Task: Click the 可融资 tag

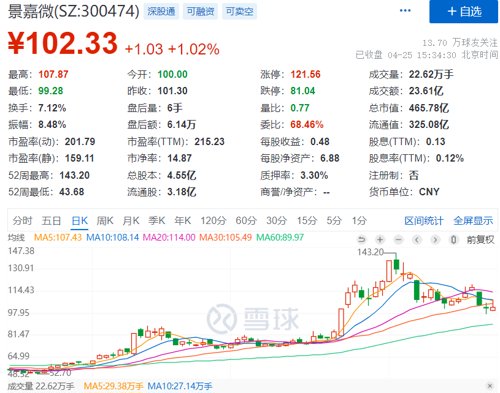Action: click(200, 12)
